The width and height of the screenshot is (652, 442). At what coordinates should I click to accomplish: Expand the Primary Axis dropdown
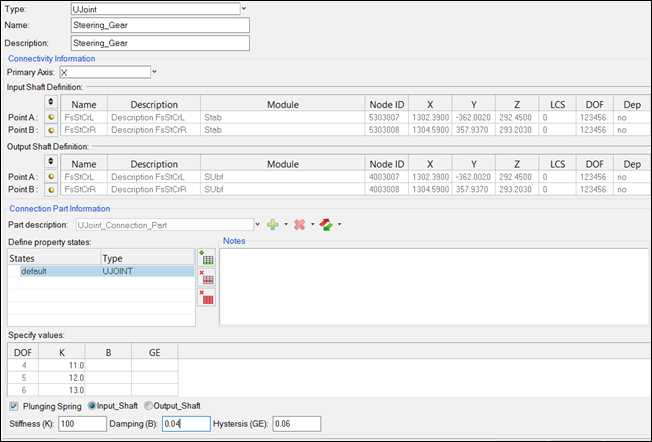155,72
